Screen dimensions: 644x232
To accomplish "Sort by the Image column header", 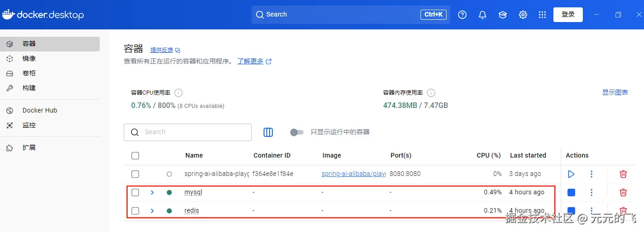I will click(332, 156).
